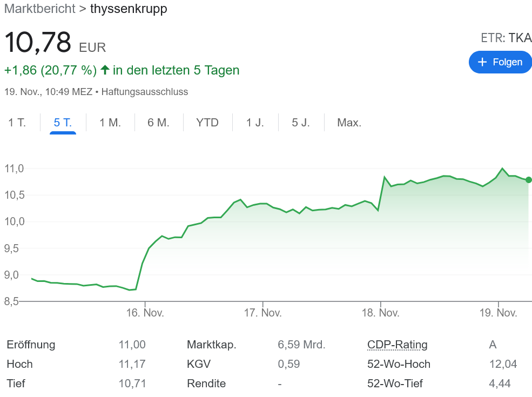Select the 1 T. time range tab
The width and height of the screenshot is (532, 397).
(x=17, y=123)
